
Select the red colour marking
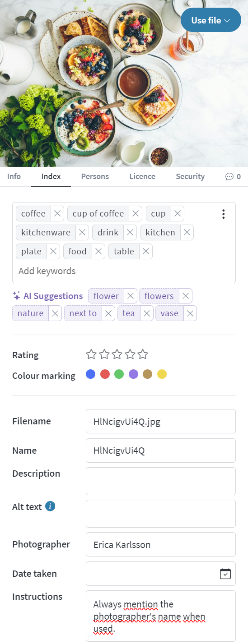[105, 374]
